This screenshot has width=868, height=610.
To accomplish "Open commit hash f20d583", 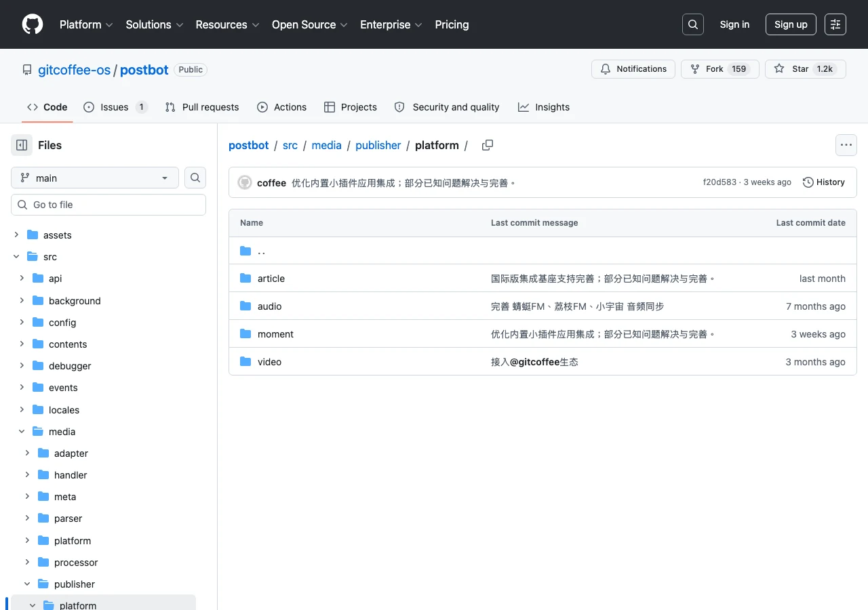I will point(719,182).
